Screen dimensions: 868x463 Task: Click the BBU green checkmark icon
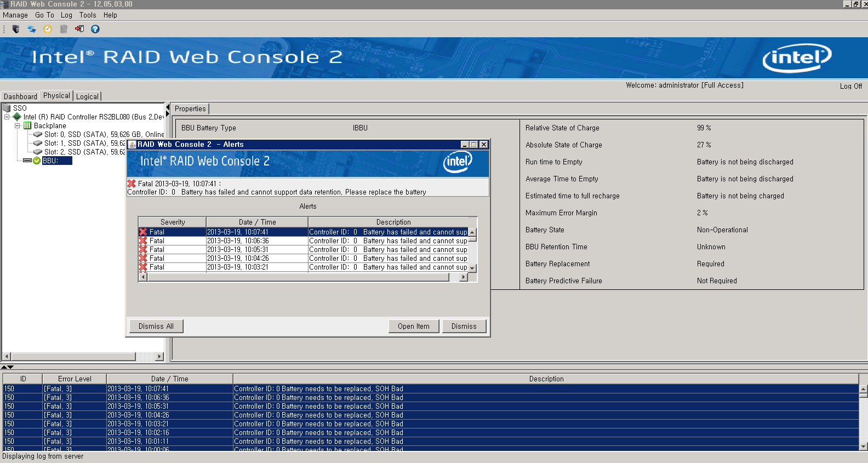point(37,161)
